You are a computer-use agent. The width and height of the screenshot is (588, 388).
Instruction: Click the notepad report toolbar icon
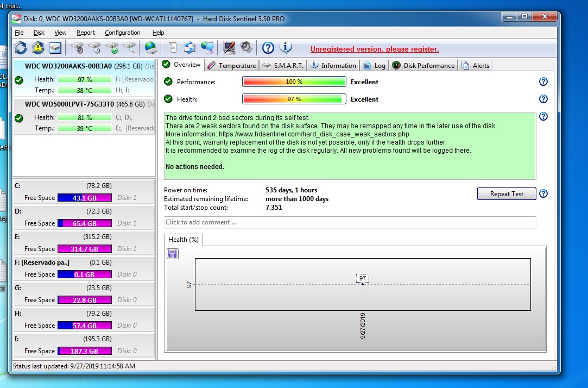coord(172,48)
